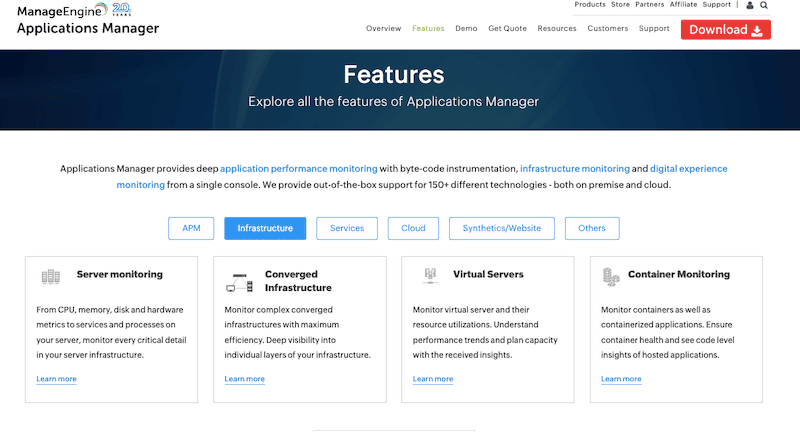
Task: Click Learn more under Converged Infrastructure
Action: coord(245,379)
